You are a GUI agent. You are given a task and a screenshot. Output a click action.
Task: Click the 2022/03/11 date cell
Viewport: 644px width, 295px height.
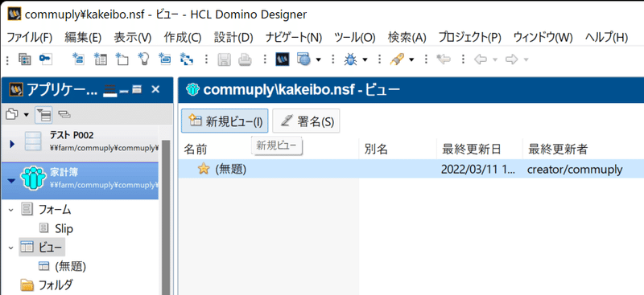click(477, 169)
